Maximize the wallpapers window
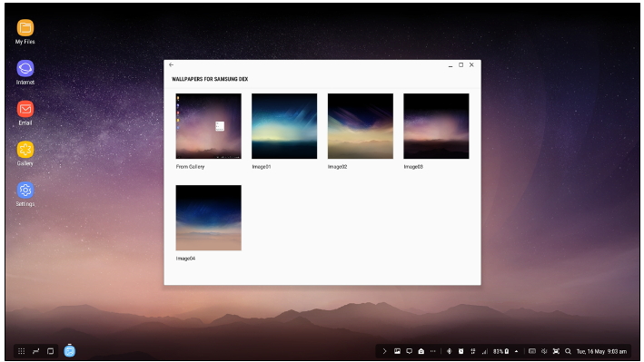Image resolution: width=644 pixels, height=362 pixels. tap(461, 64)
